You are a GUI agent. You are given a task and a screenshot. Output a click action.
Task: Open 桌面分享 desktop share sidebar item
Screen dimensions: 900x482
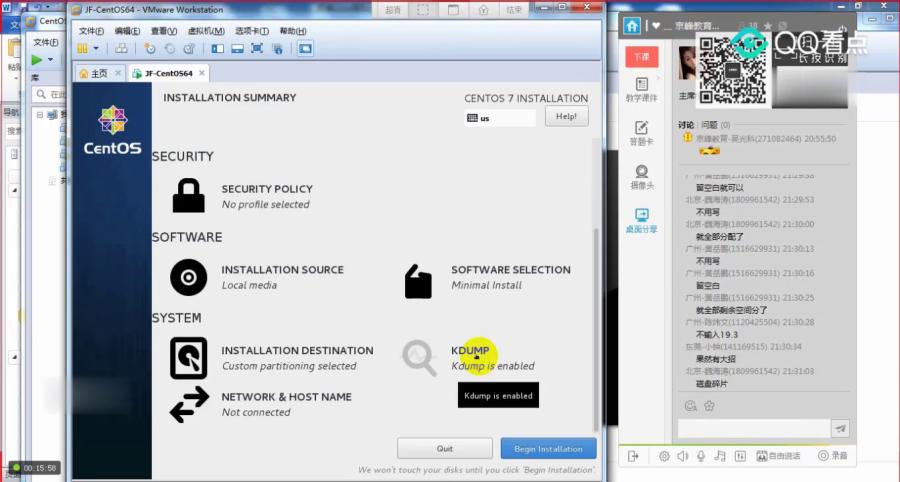tap(642, 221)
